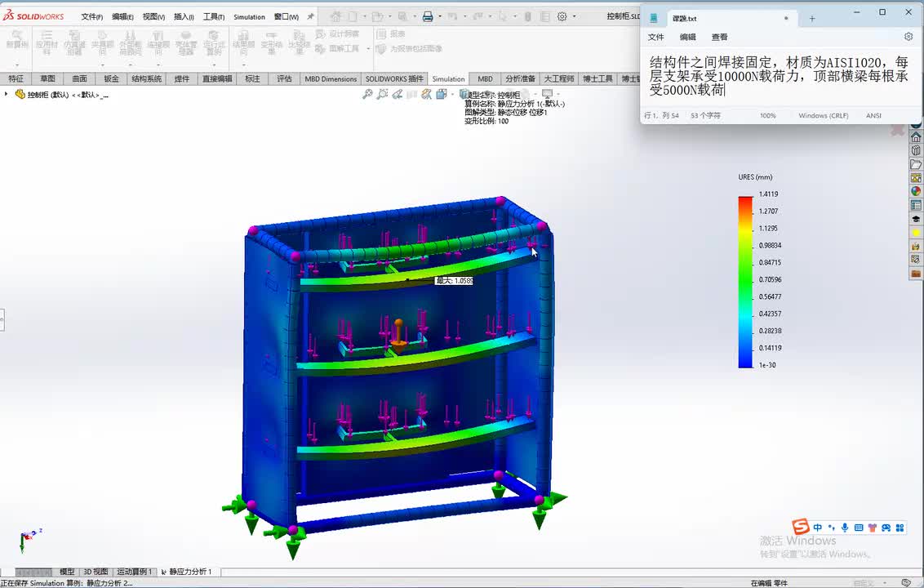Open the 工具(T) menu
Image resolution: width=924 pixels, height=588 pixels.
tap(214, 16)
